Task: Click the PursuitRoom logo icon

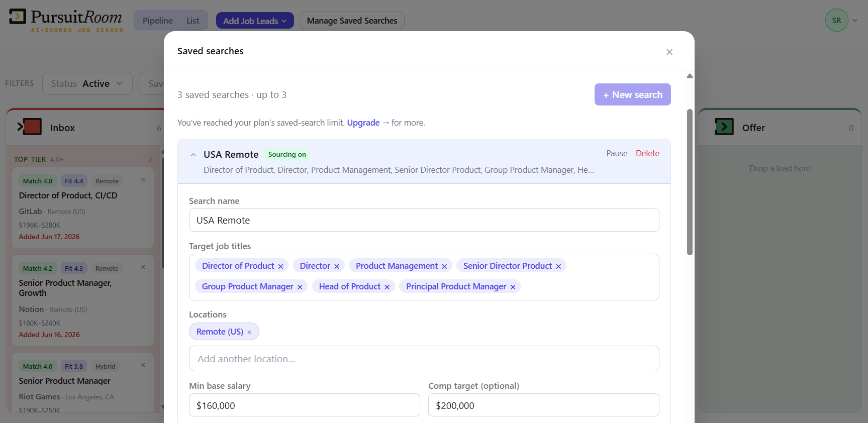Action: [18, 17]
